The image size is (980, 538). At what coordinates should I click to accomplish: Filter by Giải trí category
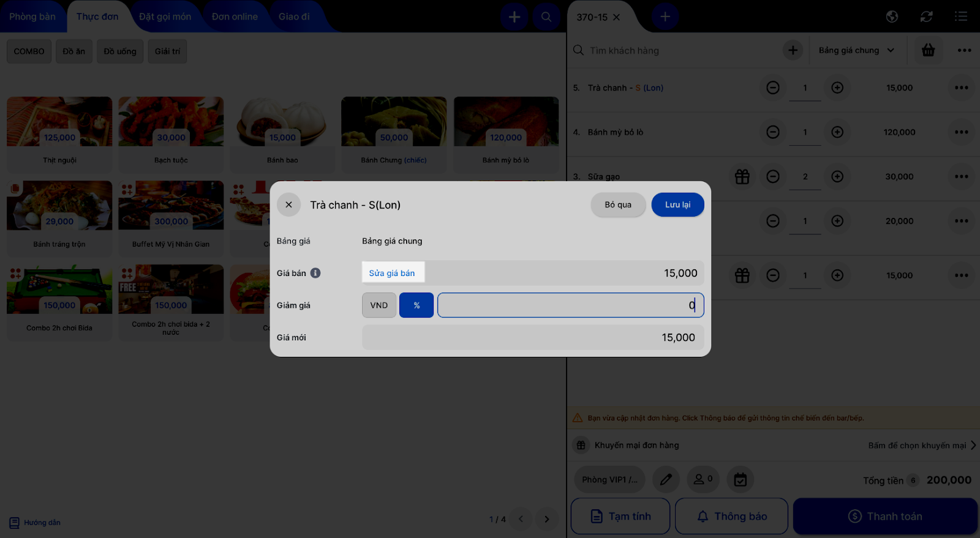167,51
